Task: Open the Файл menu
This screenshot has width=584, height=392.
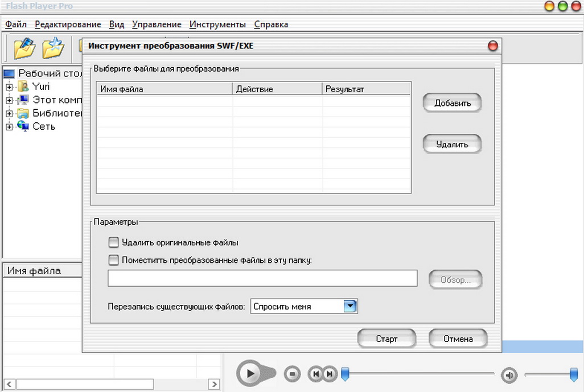Action: (x=15, y=24)
